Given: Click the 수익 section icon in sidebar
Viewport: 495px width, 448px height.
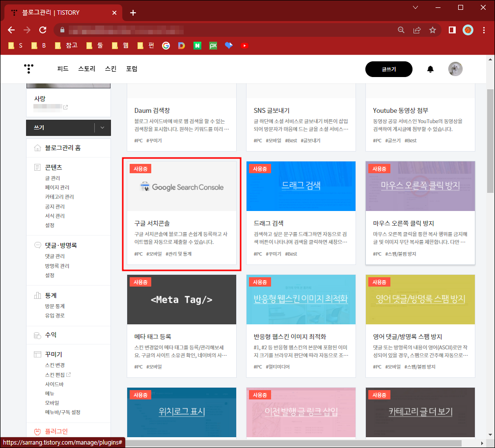Looking at the screenshot, I should tap(37, 334).
